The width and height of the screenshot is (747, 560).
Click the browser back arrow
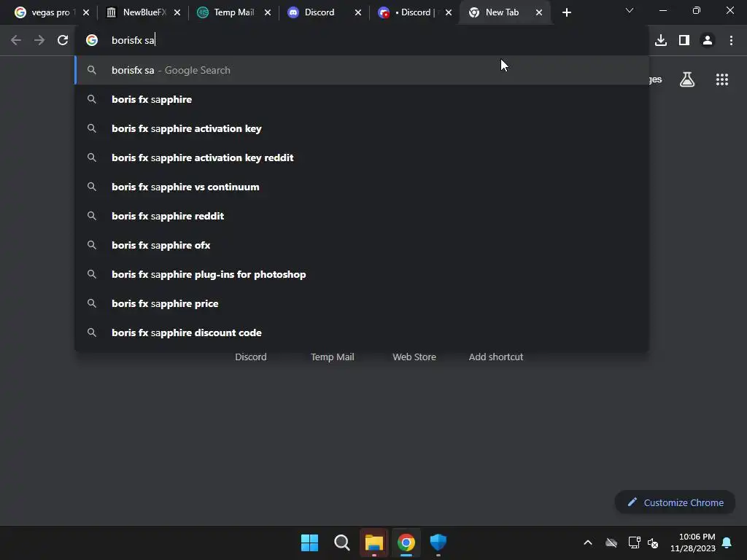(16, 41)
